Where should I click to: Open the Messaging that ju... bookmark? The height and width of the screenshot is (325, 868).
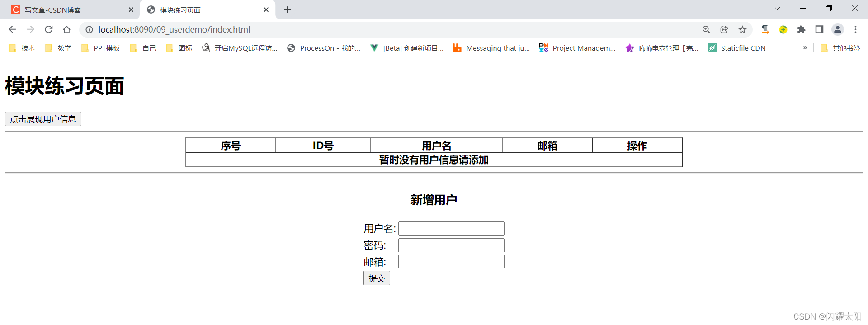click(x=491, y=48)
